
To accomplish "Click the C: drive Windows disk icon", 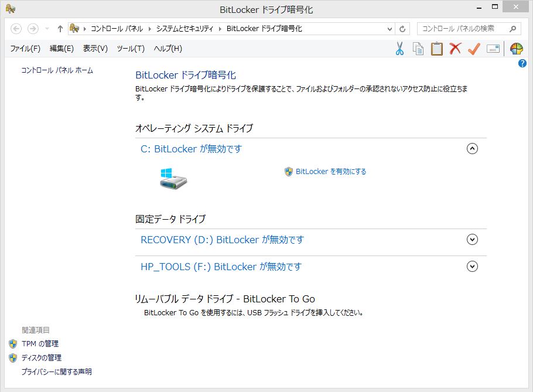I will 173,179.
